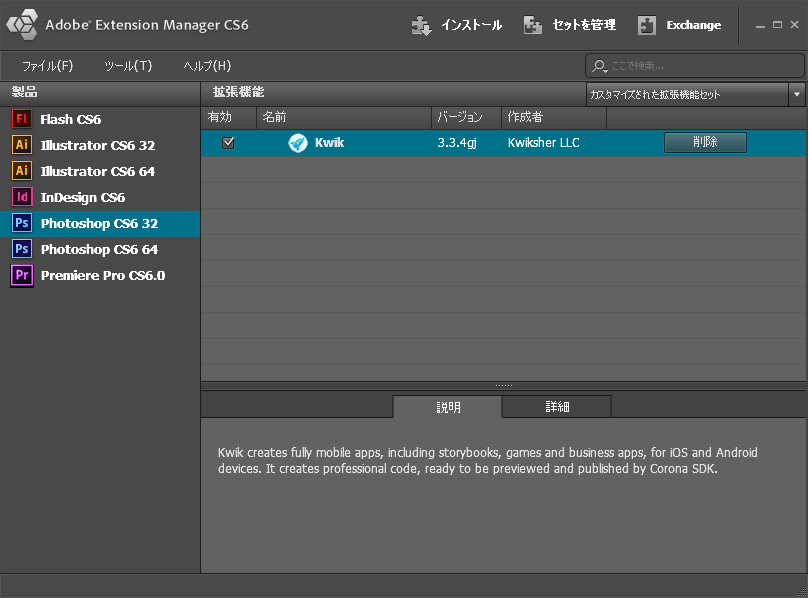Click the セットを管理 text button

[584, 25]
